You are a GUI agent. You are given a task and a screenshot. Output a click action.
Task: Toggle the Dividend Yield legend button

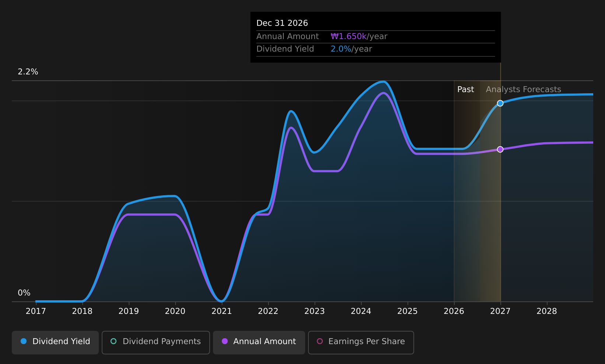tap(55, 342)
